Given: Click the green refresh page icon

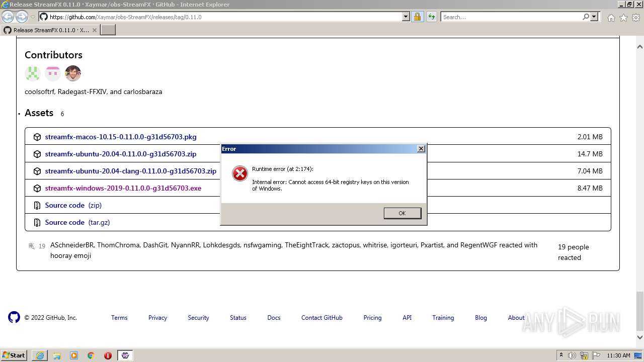Looking at the screenshot, I should (431, 17).
